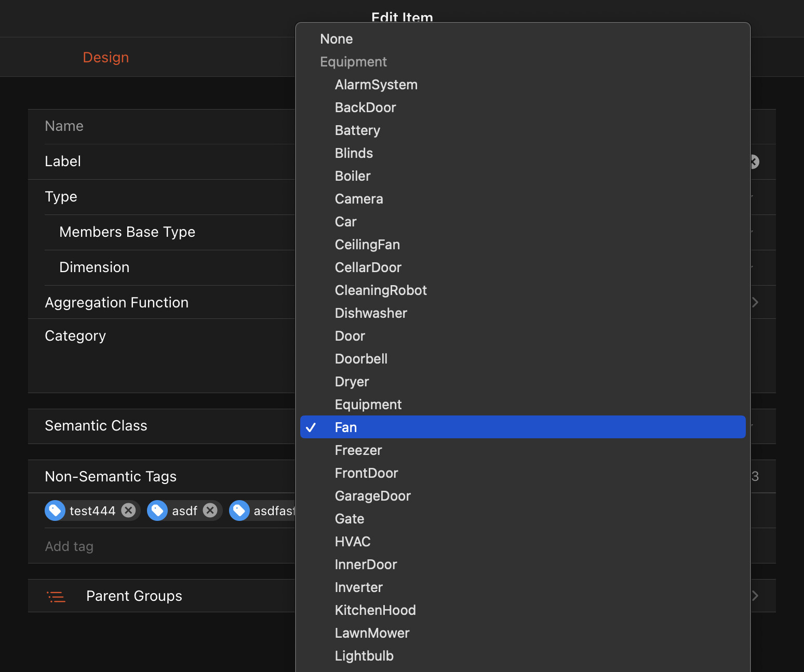Choose CeilingFan as the item type
804x672 pixels.
(x=367, y=244)
